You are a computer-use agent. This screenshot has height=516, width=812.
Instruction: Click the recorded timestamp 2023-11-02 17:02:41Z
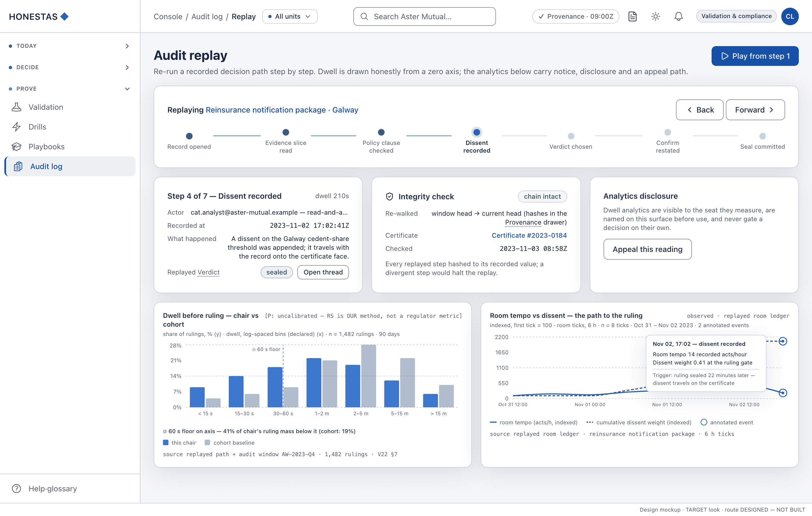tap(309, 225)
